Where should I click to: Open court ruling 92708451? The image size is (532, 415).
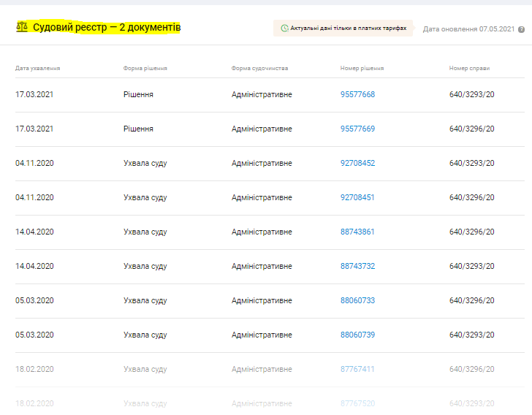point(357,198)
